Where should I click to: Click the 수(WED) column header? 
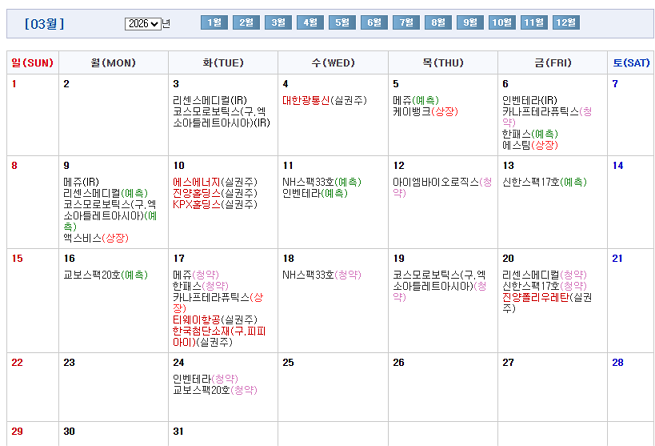(x=333, y=63)
